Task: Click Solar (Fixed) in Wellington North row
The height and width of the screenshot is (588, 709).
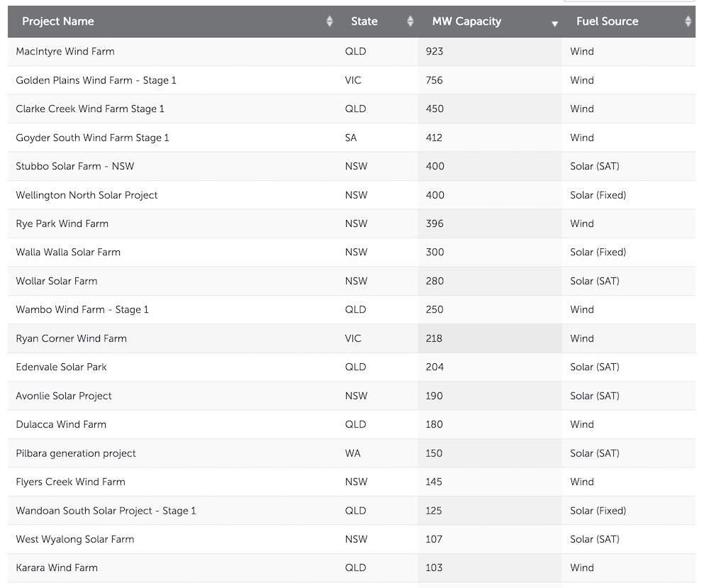Action: [598, 195]
